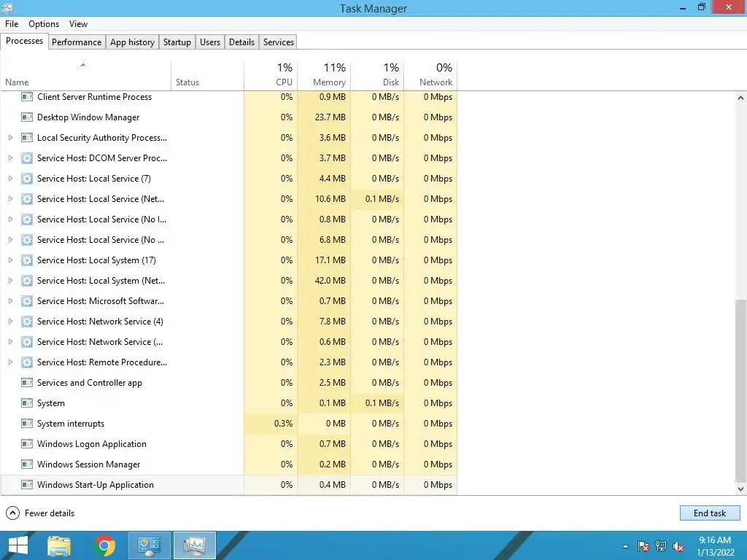Expand Service Host: Remote Procedure row
Image resolution: width=747 pixels, height=560 pixels.
pyautogui.click(x=10, y=362)
